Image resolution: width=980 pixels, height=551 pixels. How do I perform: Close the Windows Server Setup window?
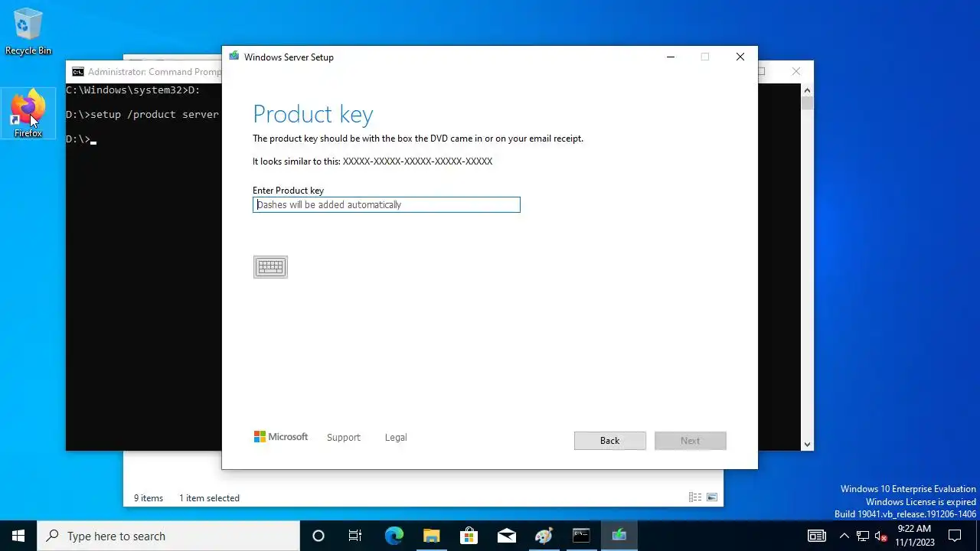tap(740, 57)
